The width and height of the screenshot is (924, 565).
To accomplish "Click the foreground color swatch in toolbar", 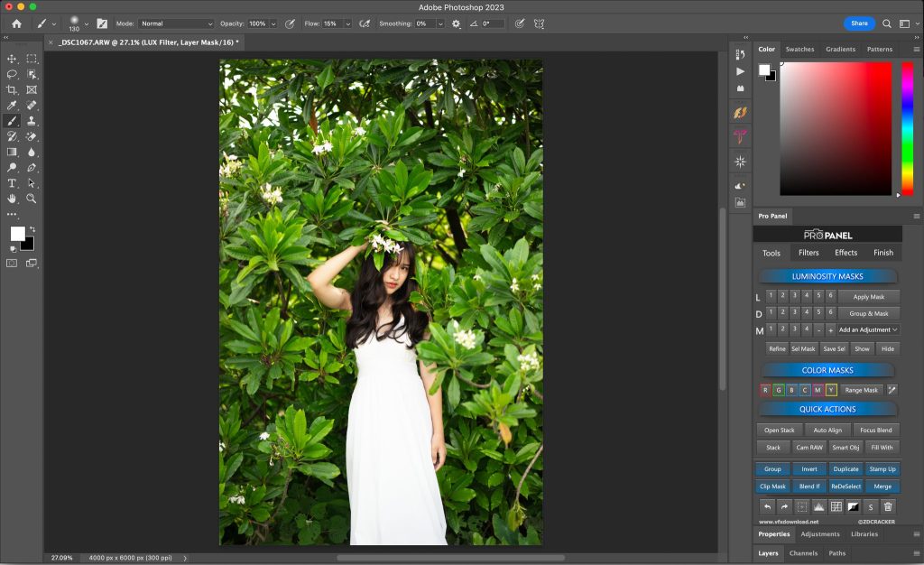I will tap(17, 234).
